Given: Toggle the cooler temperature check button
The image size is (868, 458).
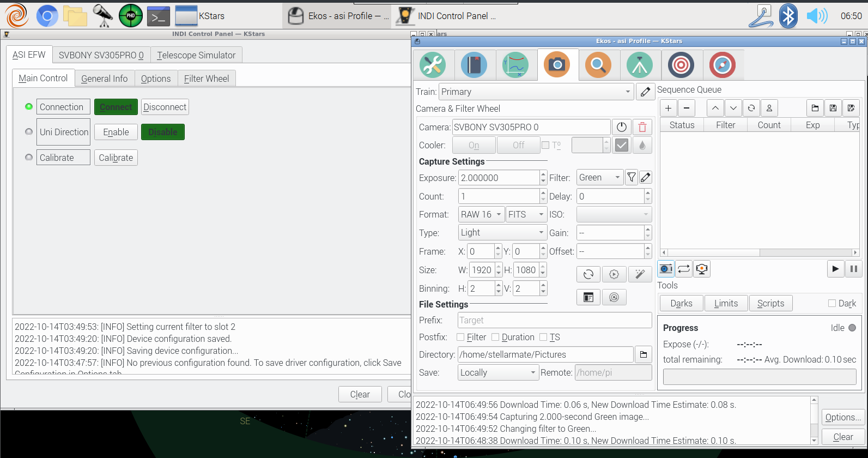Looking at the screenshot, I should click(622, 145).
